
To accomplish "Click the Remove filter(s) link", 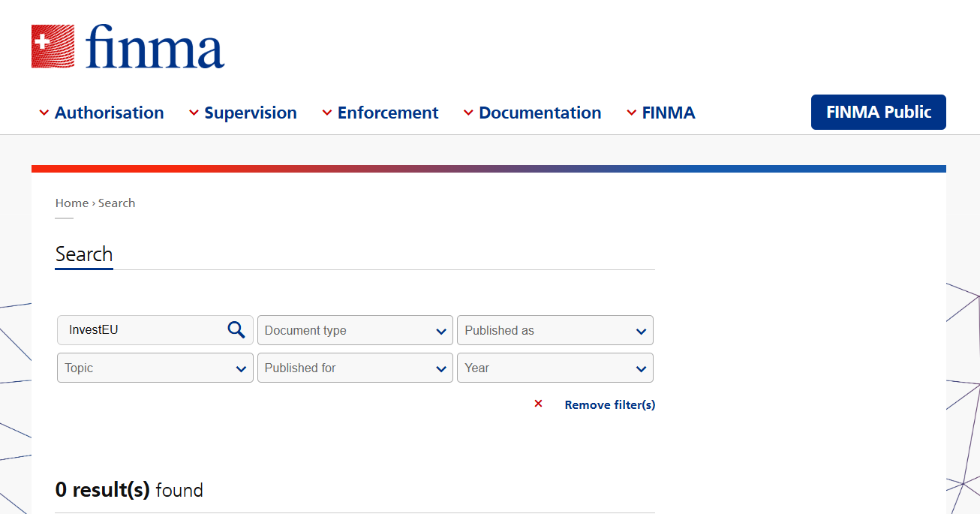I will point(609,405).
